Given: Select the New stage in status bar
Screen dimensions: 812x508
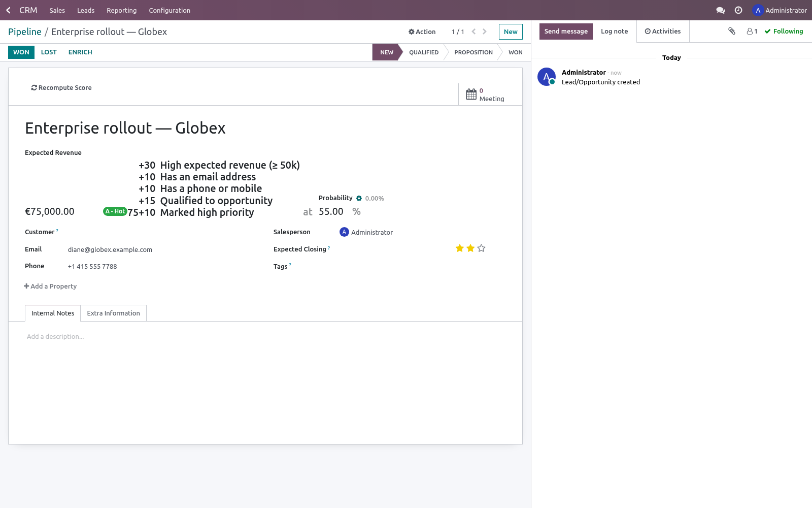Looking at the screenshot, I should tap(387, 52).
